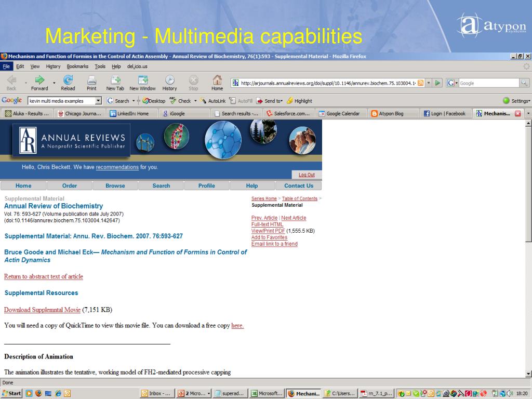Click the volume icon in system tray
This screenshot has height=399, width=532.
tap(509, 394)
